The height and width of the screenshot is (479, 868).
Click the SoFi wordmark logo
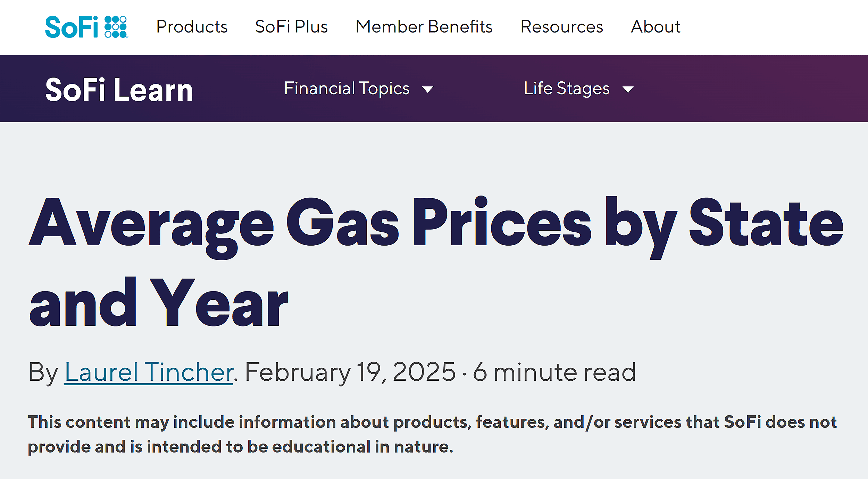click(x=72, y=27)
